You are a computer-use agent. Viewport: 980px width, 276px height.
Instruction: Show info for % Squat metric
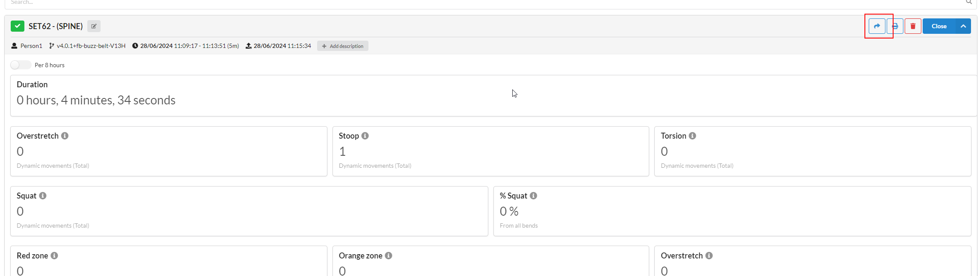tap(533, 196)
